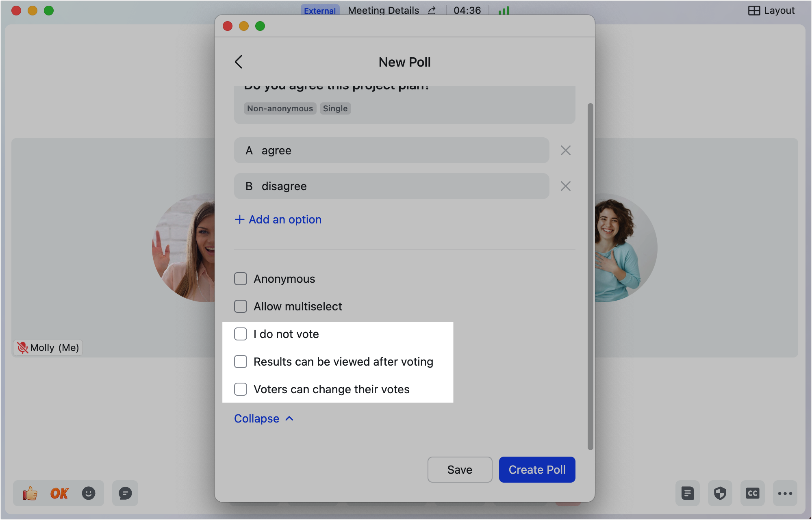Open the meeting notes panel
This screenshot has width=812, height=520.
(x=687, y=493)
